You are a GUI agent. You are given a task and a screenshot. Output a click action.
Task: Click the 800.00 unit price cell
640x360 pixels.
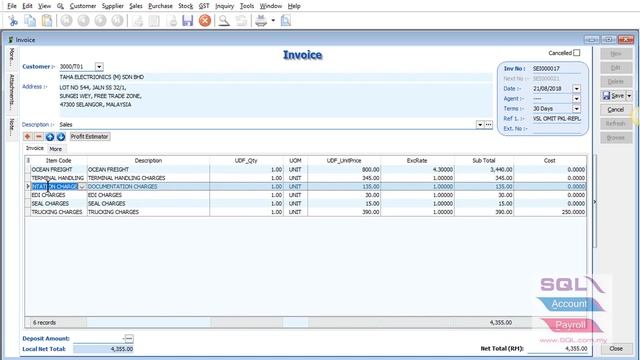coord(344,169)
